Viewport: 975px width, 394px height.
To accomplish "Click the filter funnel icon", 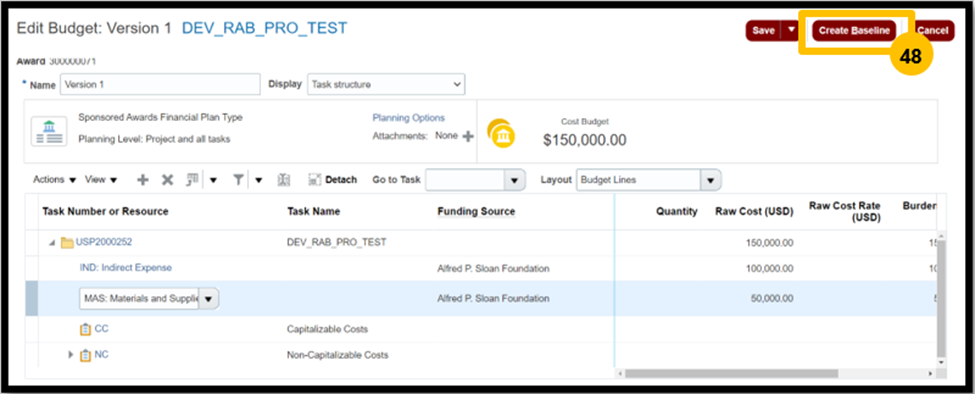I will pyautogui.click(x=238, y=180).
